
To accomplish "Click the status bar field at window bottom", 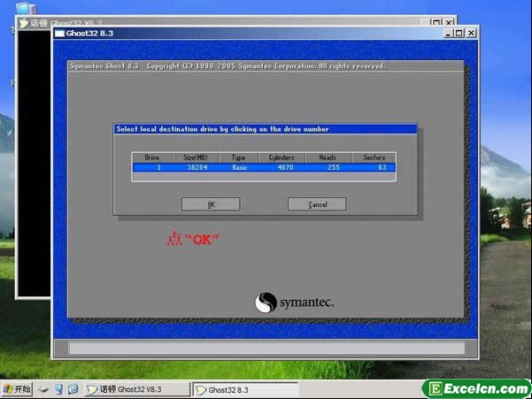I will (x=266, y=349).
